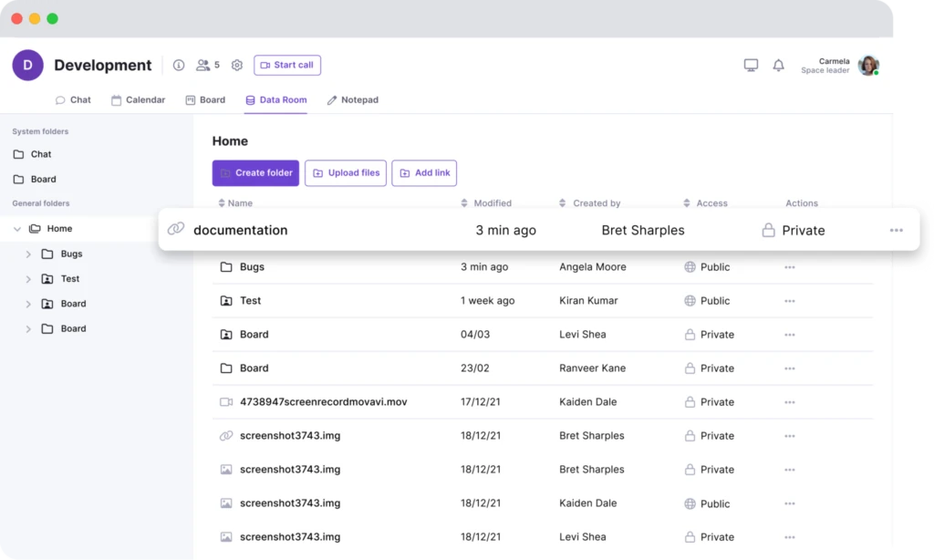This screenshot has width=934, height=560.
Task: Open the space info icon beside Development
Action: 179,65
